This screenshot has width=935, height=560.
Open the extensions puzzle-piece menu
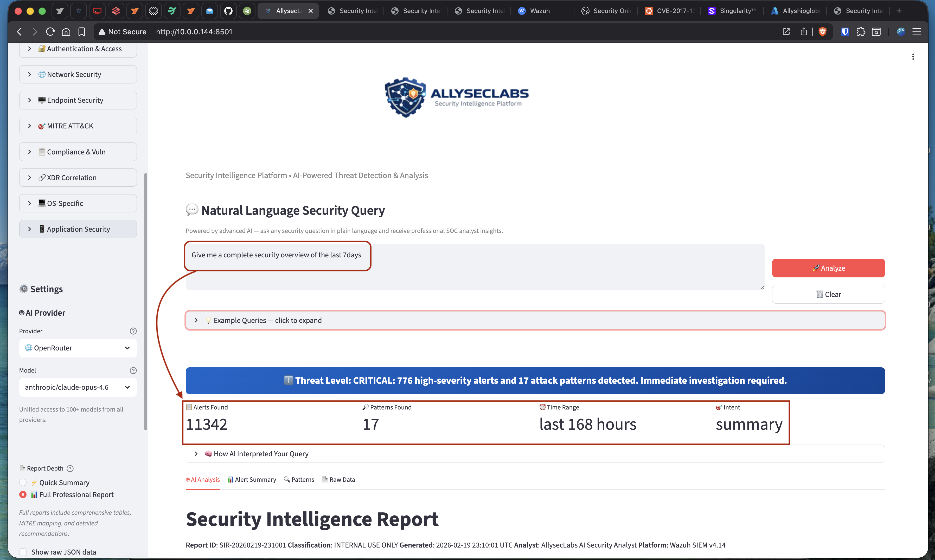[x=861, y=32]
